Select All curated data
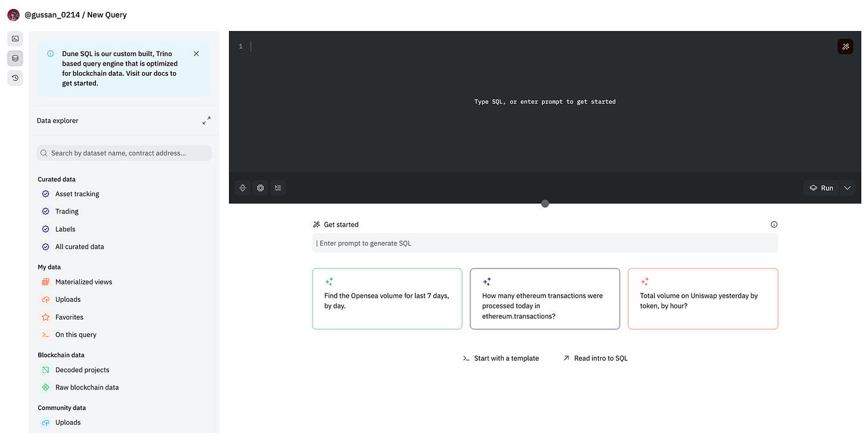The height and width of the screenshot is (433, 868). pos(79,247)
